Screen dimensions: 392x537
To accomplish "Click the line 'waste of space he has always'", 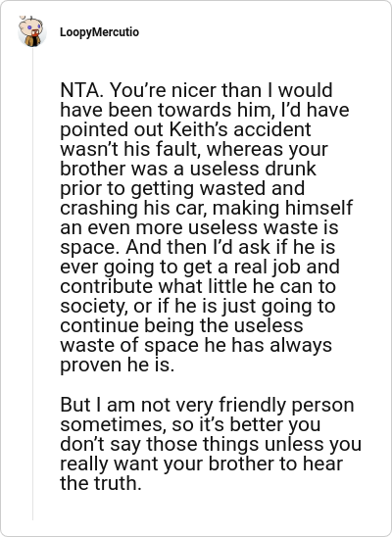I will (196, 346).
